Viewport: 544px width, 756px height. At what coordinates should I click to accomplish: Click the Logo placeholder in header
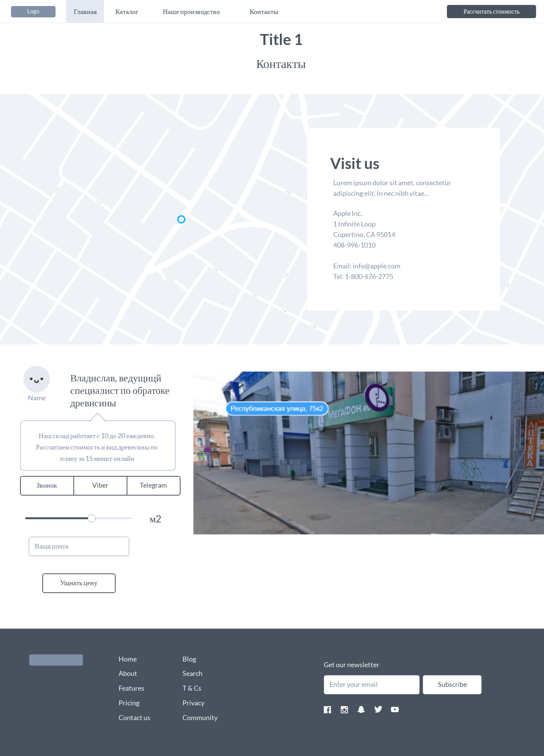[33, 12]
